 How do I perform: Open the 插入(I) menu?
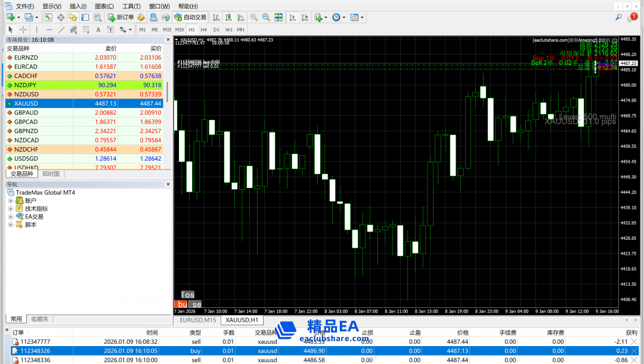[x=78, y=6]
